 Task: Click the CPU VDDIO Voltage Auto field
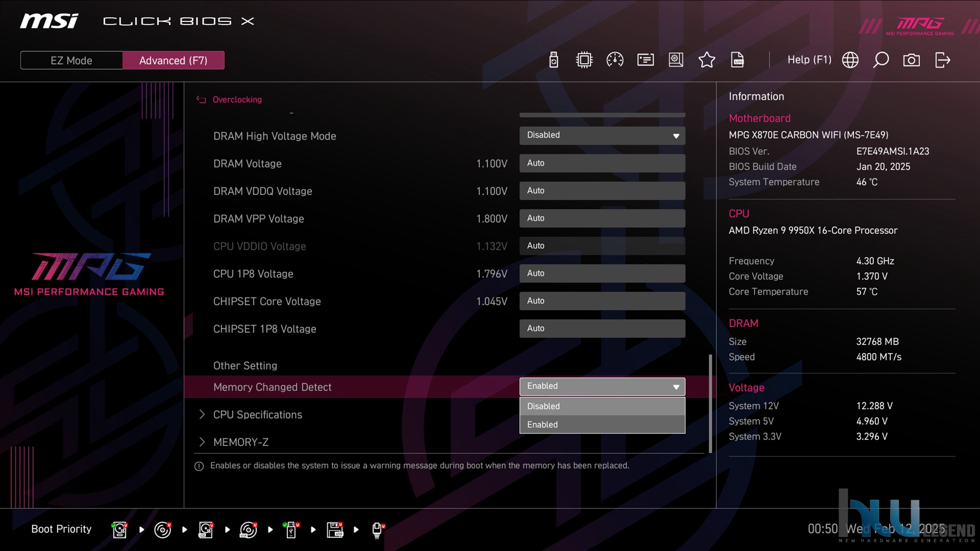click(602, 246)
